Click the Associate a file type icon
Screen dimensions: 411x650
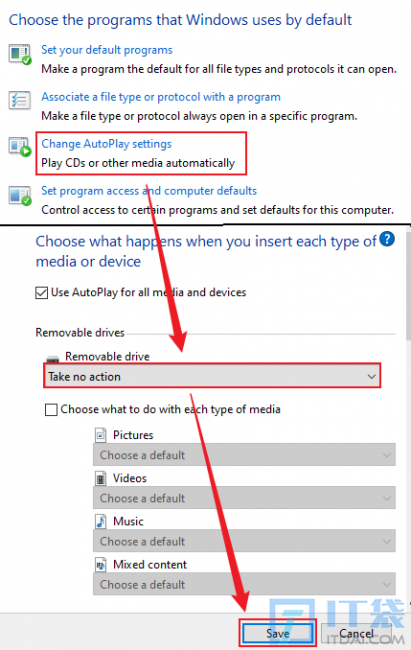point(19,100)
